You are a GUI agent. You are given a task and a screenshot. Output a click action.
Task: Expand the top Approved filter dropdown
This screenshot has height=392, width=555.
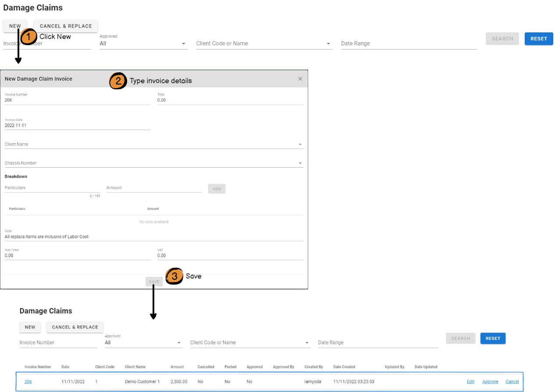click(183, 44)
